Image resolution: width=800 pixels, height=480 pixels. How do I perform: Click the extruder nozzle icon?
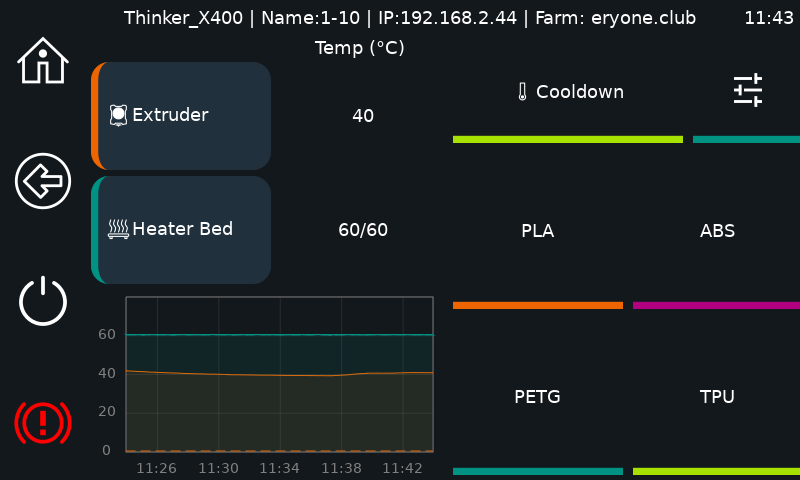[118, 115]
